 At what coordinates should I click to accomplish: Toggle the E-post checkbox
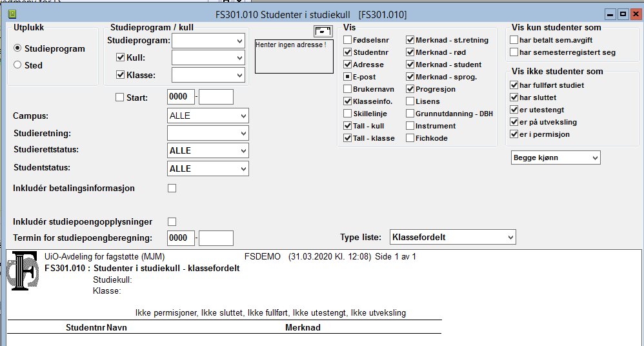pos(347,77)
